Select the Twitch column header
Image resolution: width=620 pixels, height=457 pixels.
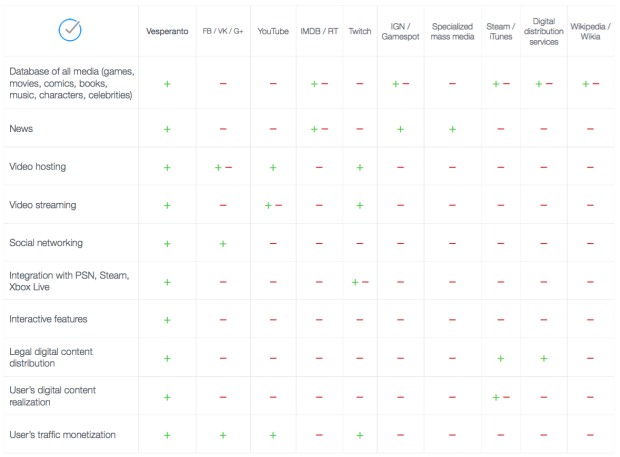click(360, 31)
